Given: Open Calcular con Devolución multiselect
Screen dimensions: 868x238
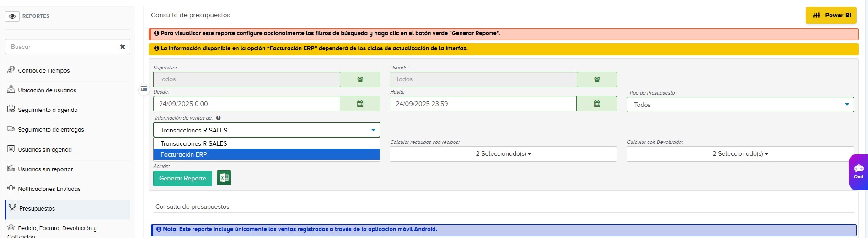Looking at the screenshot, I should point(740,154).
